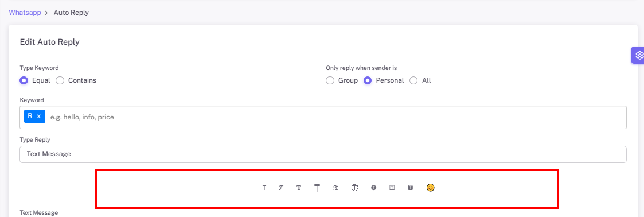
Task: Open the emoji picker smiley icon
Action: [431, 188]
